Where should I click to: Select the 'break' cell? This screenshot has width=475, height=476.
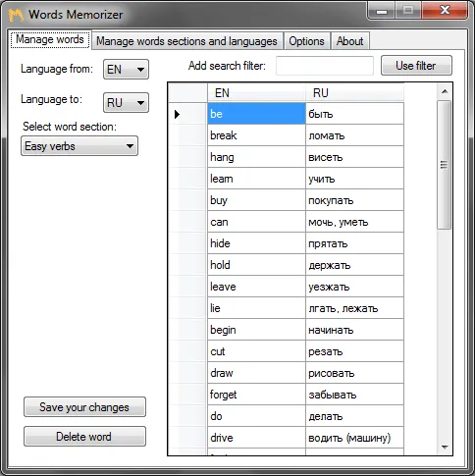(x=256, y=135)
